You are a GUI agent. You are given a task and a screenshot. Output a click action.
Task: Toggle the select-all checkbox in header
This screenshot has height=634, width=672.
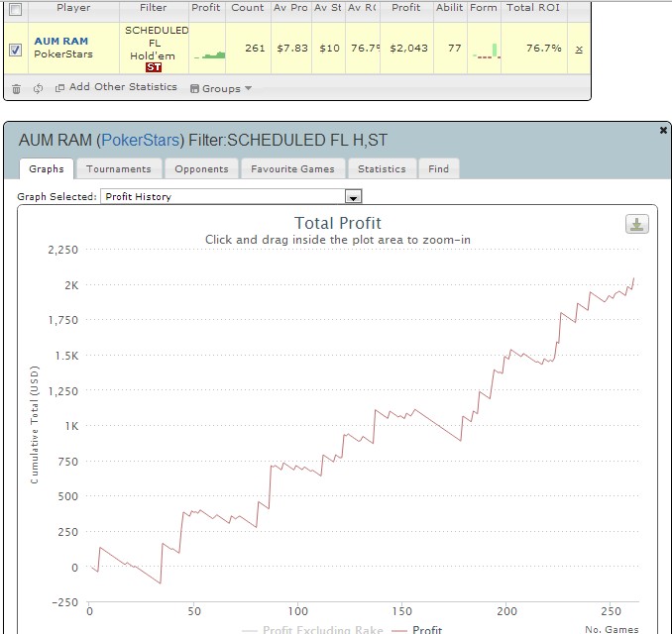point(16,9)
